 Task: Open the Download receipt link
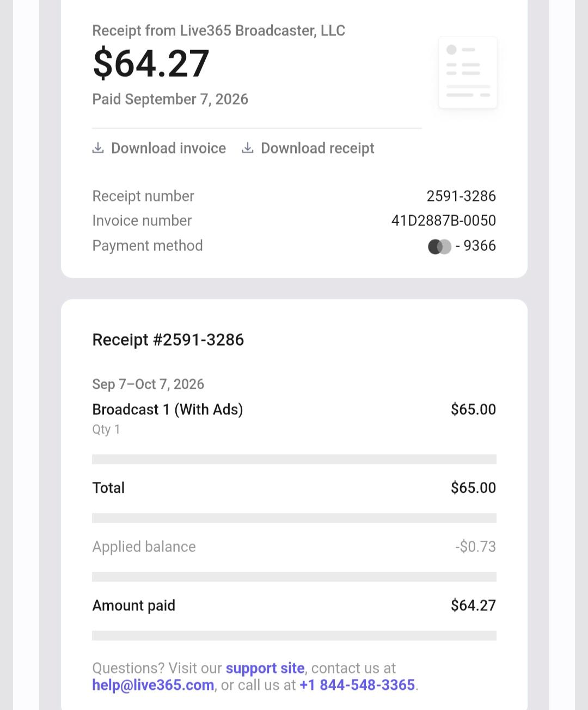[308, 148]
